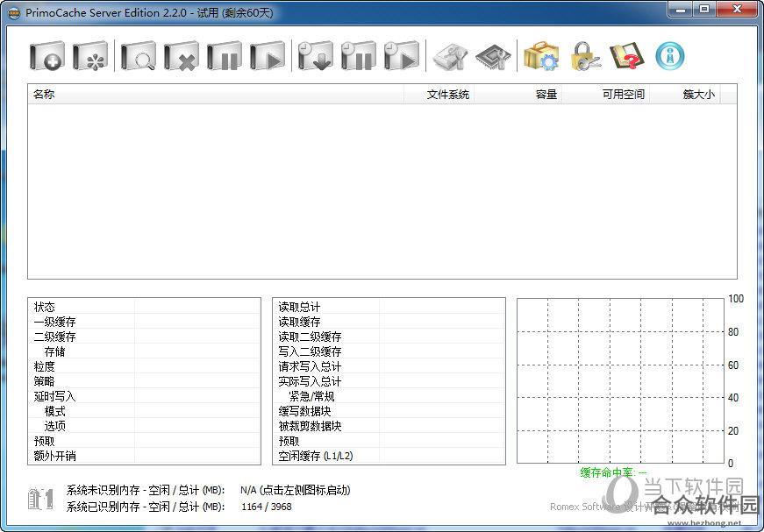Screen dimensions: 764x532
Task: Minimize the PrimoCache window
Action: [681, 10]
